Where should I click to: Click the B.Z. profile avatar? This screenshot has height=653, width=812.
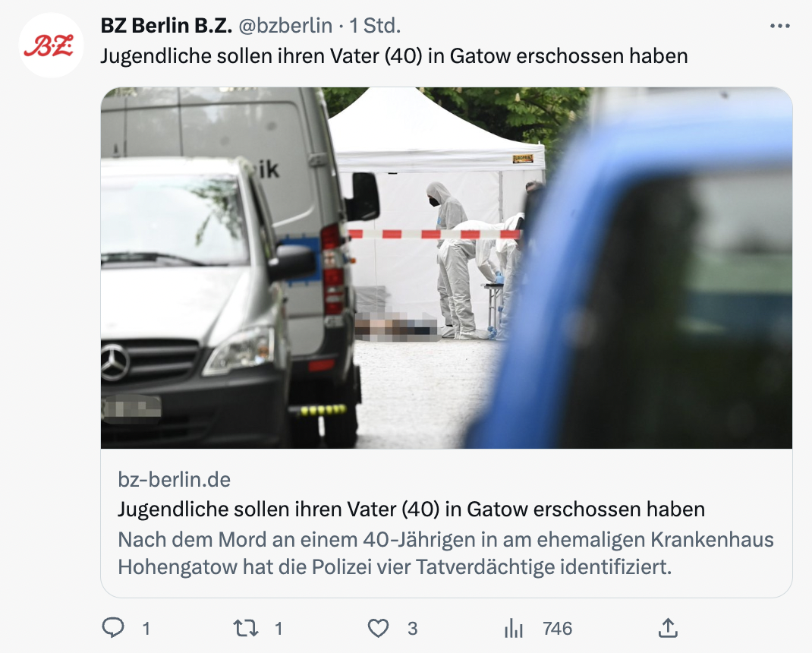click(51, 45)
